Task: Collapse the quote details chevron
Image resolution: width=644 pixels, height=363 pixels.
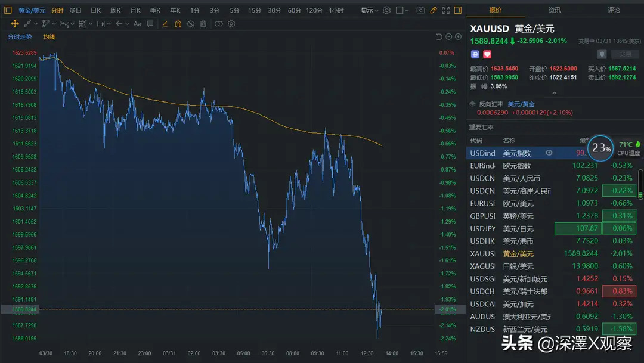Action: pyautogui.click(x=555, y=93)
